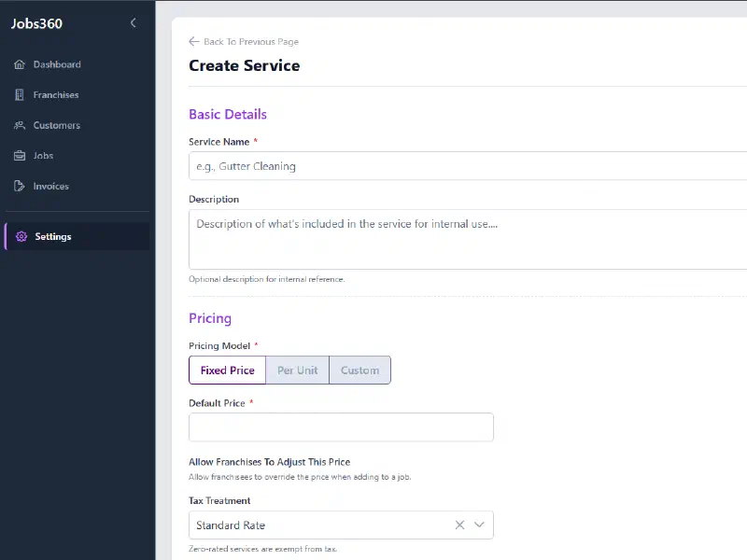
Task: Click Allow Franchises To Adjust This Price label
Action: [270, 462]
